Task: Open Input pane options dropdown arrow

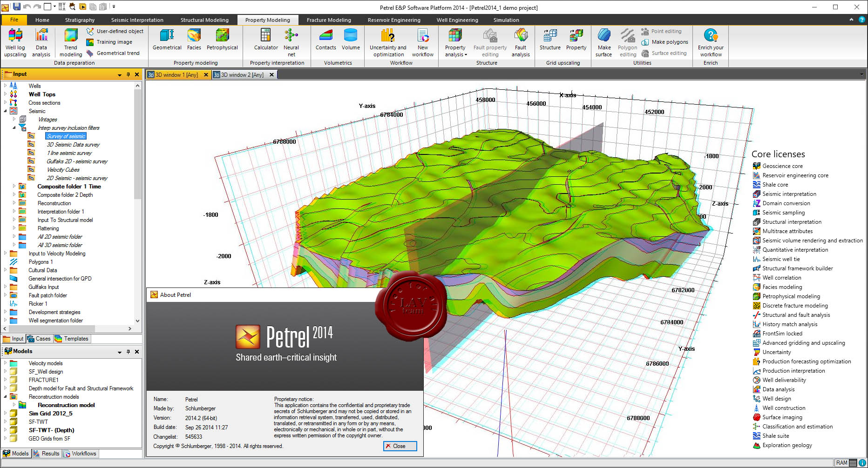Action: (120, 74)
